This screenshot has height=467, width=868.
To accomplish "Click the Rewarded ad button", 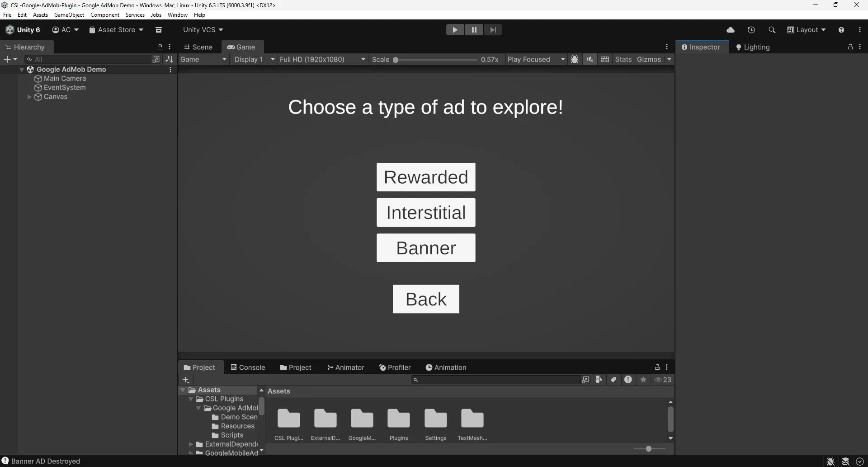I will (426, 177).
